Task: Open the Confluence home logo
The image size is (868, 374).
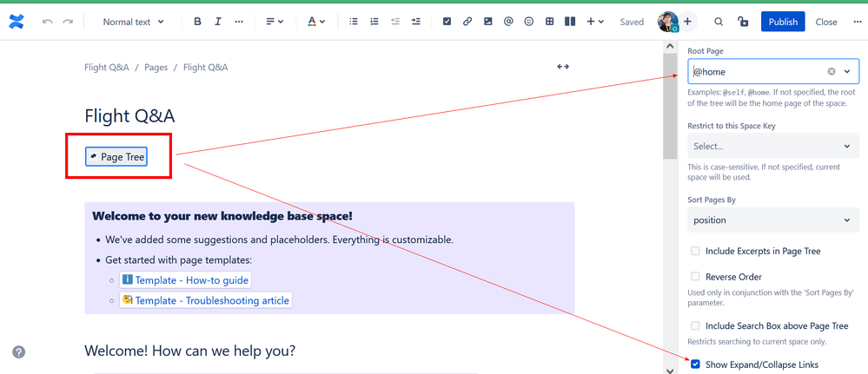Action: click(16, 23)
